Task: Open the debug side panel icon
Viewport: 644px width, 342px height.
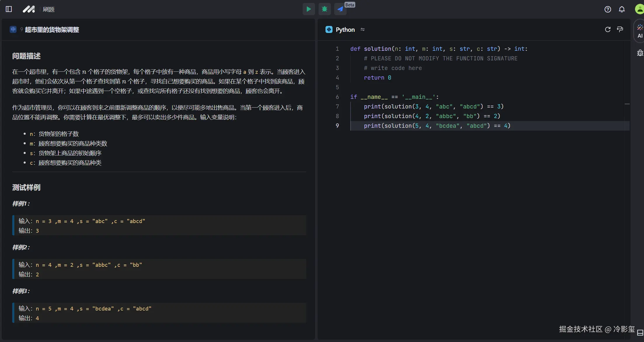Action: [x=640, y=53]
